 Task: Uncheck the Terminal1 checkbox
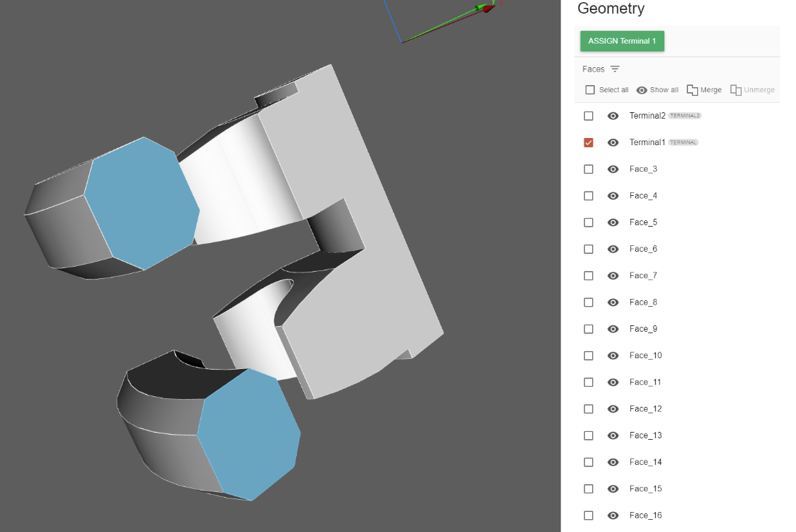point(589,142)
